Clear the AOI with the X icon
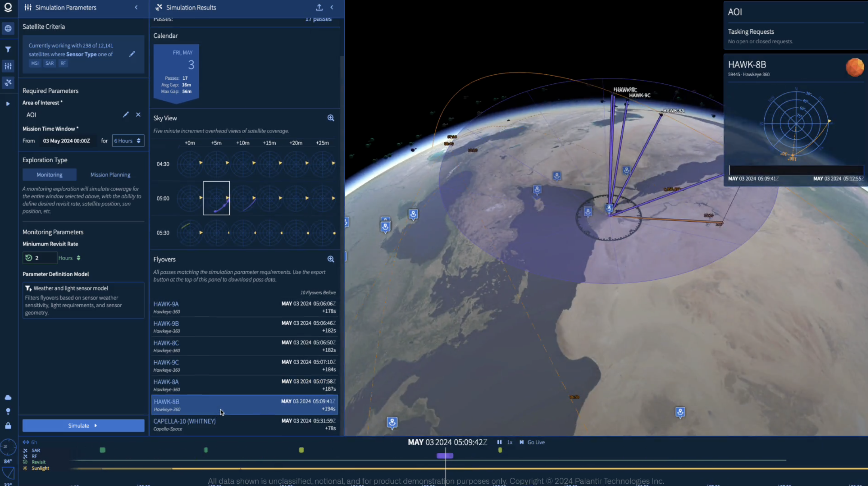868x486 pixels. pos(138,115)
